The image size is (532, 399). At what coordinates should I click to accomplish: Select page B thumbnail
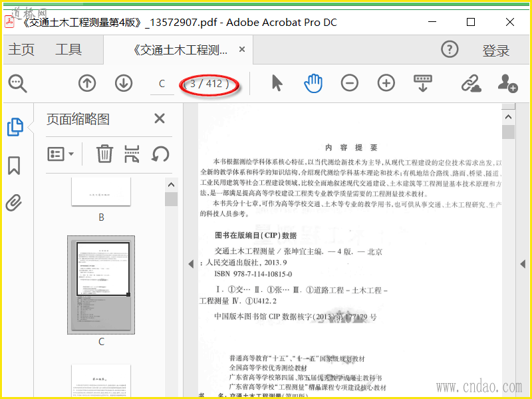101,192
